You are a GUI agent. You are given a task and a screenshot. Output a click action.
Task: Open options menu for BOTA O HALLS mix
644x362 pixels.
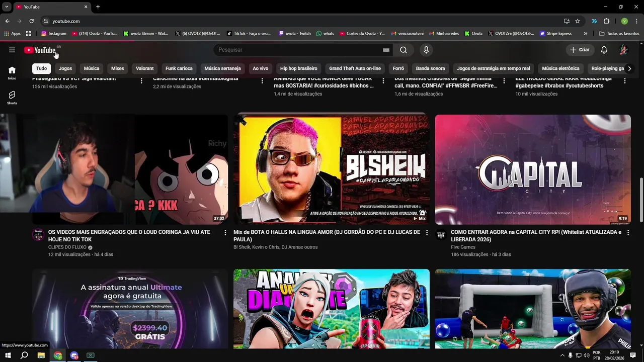(427, 233)
